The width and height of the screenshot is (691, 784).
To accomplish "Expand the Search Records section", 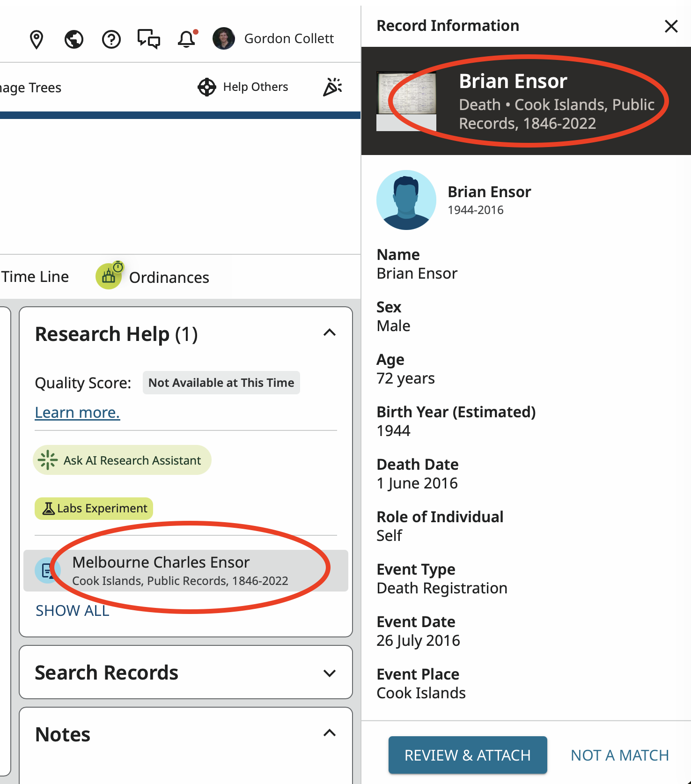I will (330, 673).
